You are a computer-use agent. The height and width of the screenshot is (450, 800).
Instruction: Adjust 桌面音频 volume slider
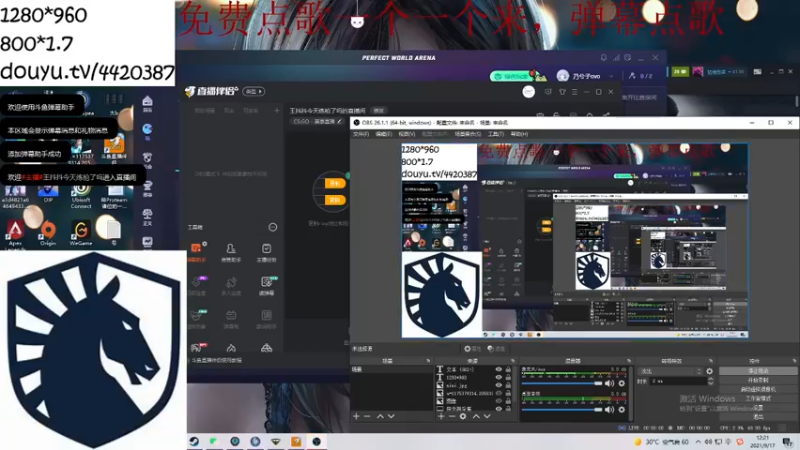(x=562, y=409)
